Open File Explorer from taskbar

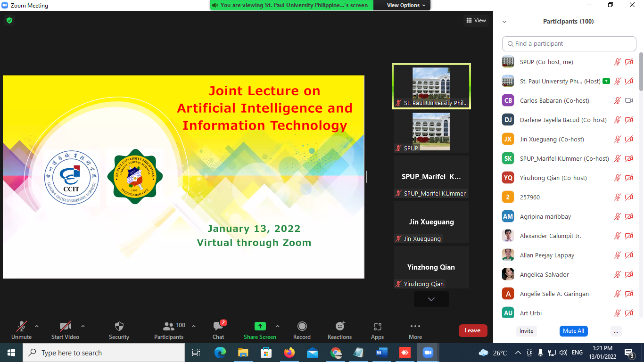coord(243,353)
